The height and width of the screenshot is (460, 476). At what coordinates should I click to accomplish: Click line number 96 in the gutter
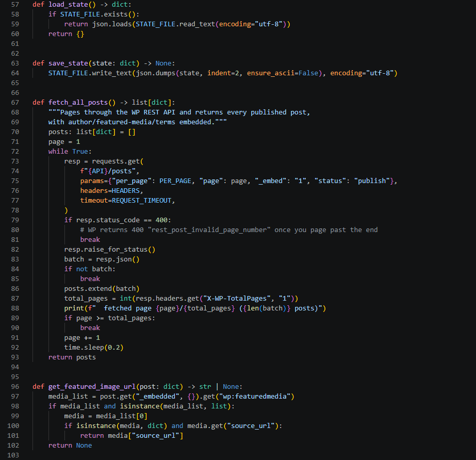pyautogui.click(x=15, y=387)
